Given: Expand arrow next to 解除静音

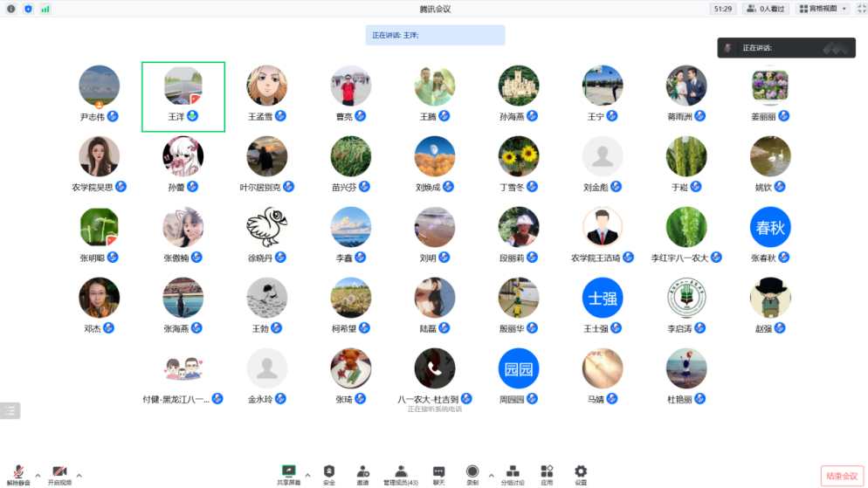Looking at the screenshot, I should (38, 476).
